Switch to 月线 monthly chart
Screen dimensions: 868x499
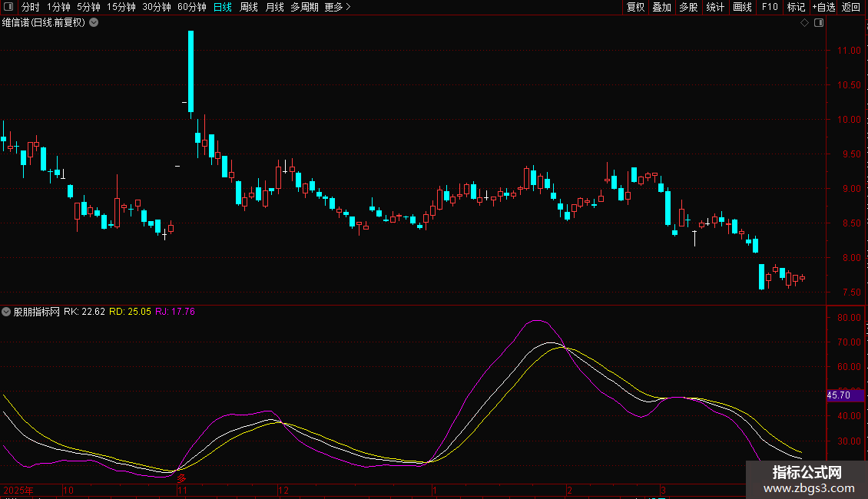tap(274, 7)
